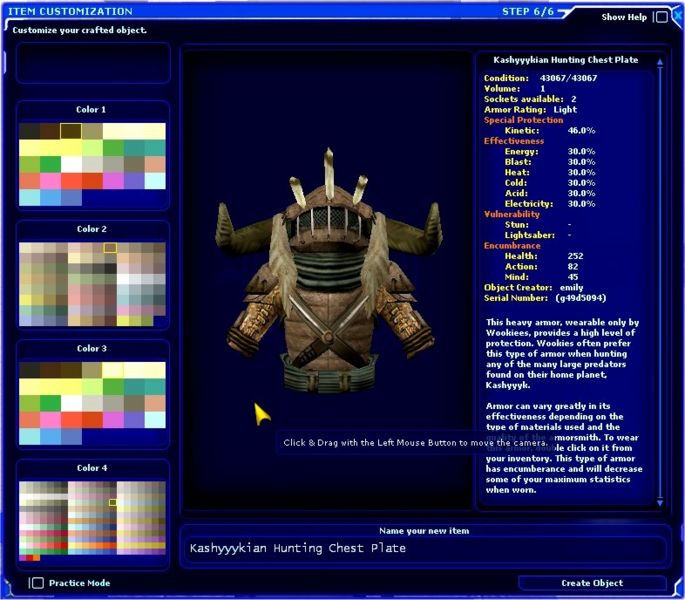685x600 pixels.
Task: Select the pale cyan swatch in Color 1
Action: point(154,181)
